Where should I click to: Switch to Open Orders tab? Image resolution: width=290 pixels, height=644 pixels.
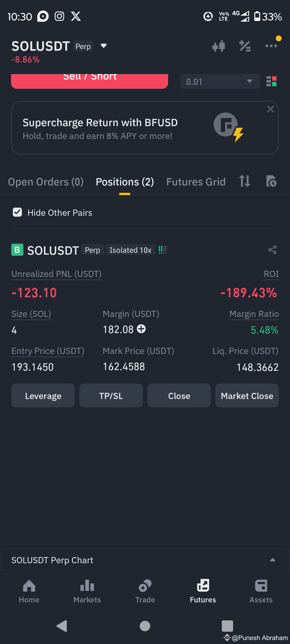46,182
